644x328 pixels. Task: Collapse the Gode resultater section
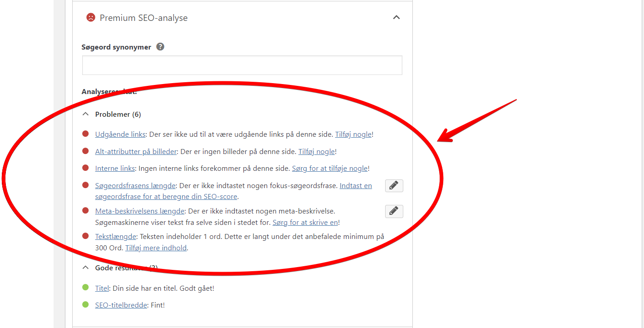[85, 268]
